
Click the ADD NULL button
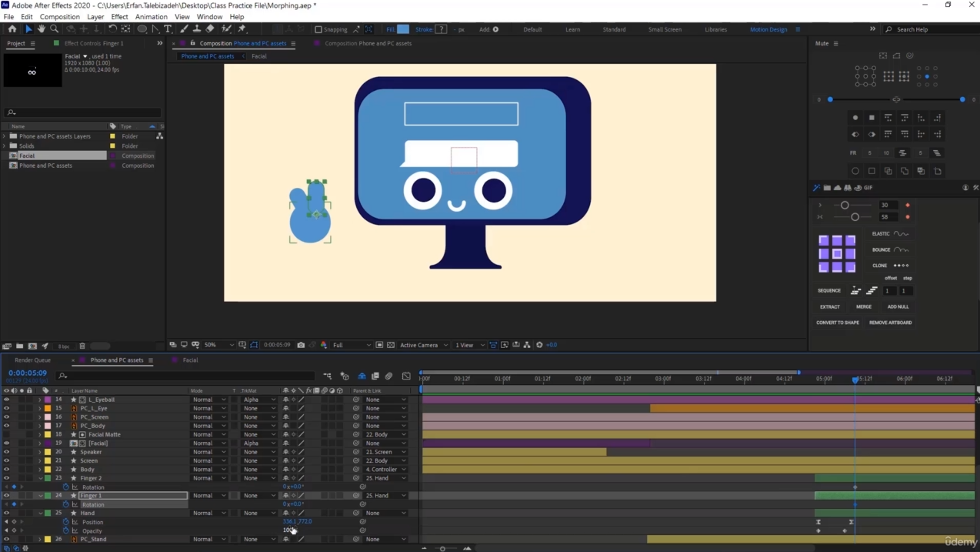pos(898,306)
